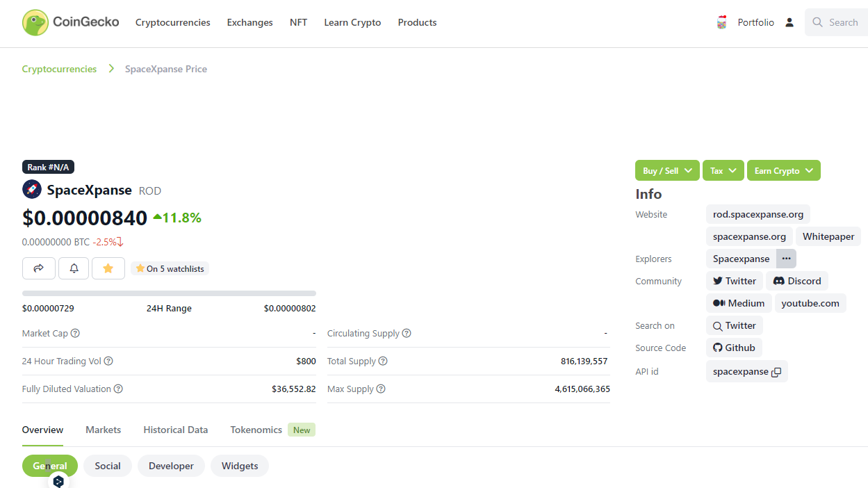This screenshot has height=488, width=868.
Task: Toggle the favorite star button
Action: [108, 268]
